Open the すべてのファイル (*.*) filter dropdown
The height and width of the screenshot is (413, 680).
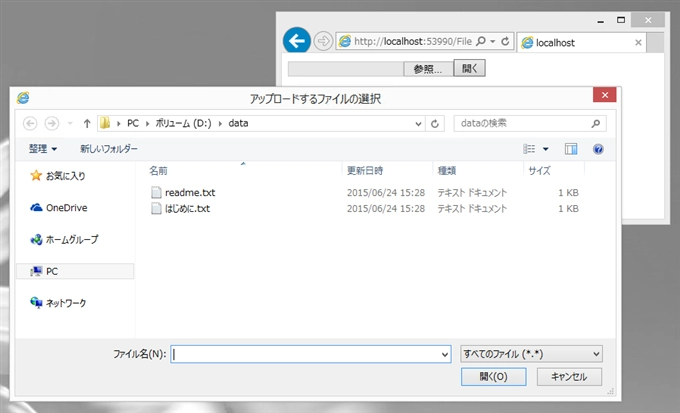pos(531,354)
